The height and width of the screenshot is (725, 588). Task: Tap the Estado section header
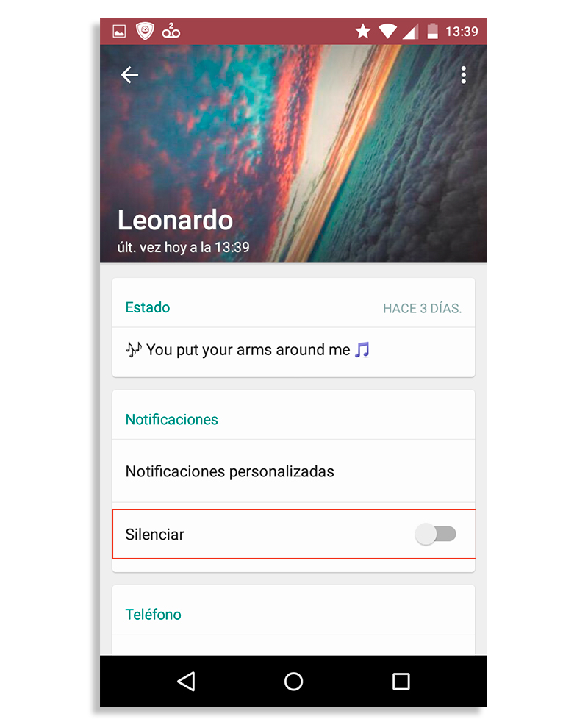(148, 307)
